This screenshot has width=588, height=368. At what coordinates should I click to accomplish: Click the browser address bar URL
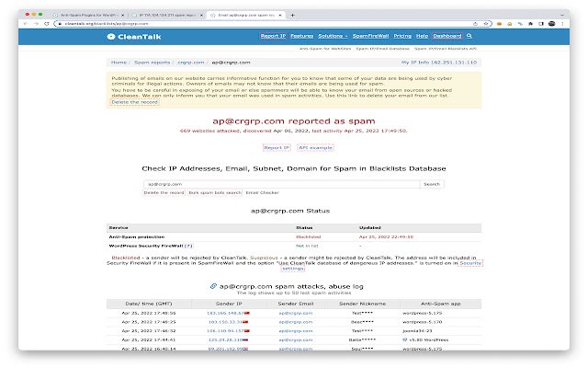click(x=107, y=24)
